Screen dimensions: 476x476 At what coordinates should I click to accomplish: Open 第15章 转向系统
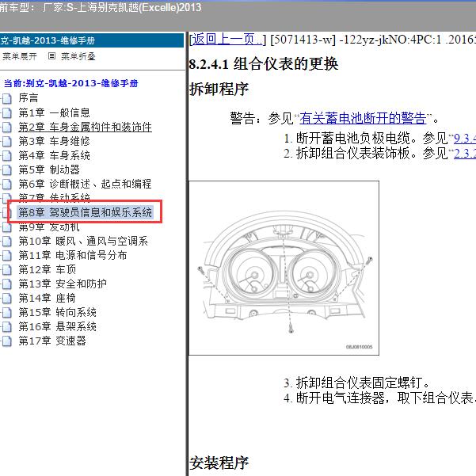click(x=57, y=312)
